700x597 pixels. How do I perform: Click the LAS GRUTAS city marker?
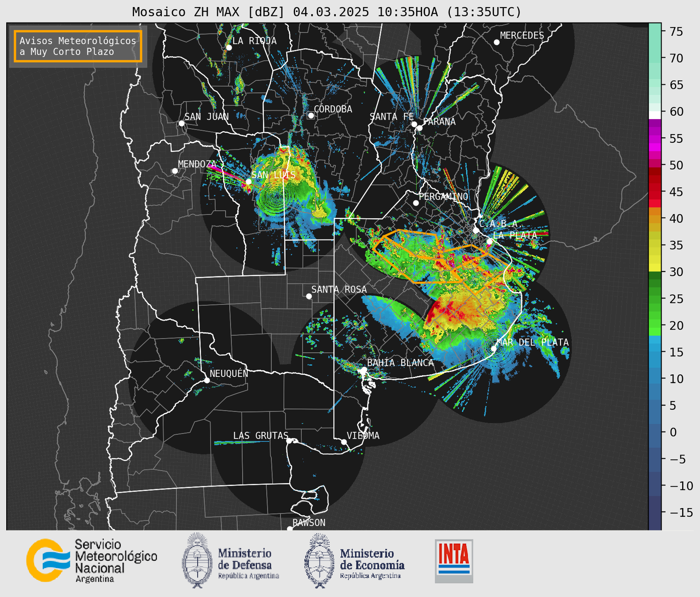[289, 441]
